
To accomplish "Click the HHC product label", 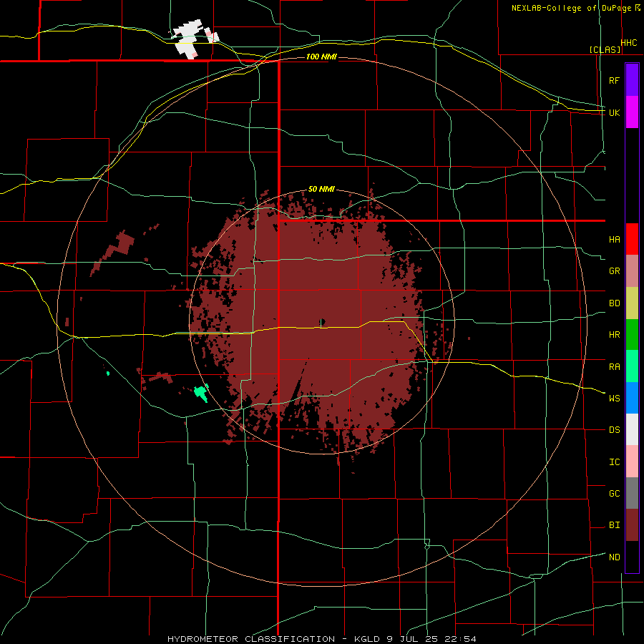I will click(629, 43).
